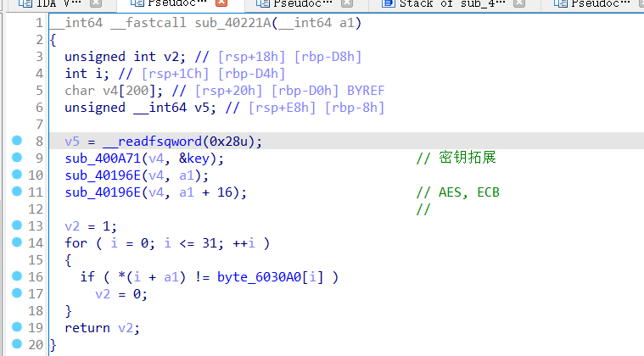The width and height of the screenshot is (644, 356).
Task: Toggle the breakpoint dot on line 11
Action: coord(17,192)
